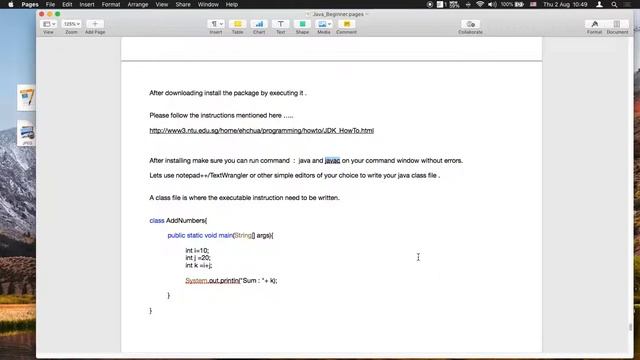Open Spotlight search magnifier icon

tap(614, 4)
